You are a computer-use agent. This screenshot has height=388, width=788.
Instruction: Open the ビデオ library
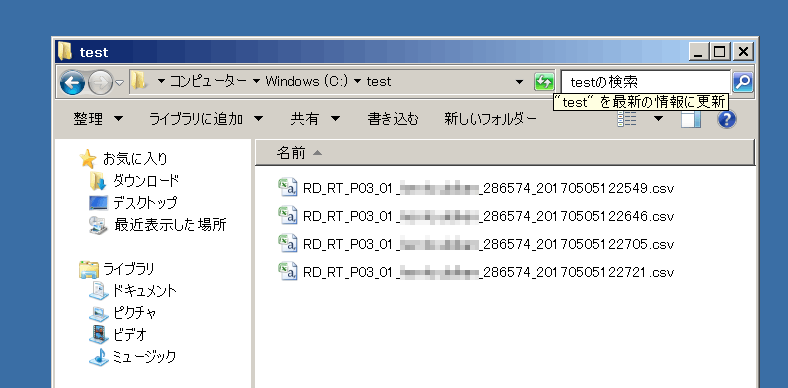click(130, 334)
